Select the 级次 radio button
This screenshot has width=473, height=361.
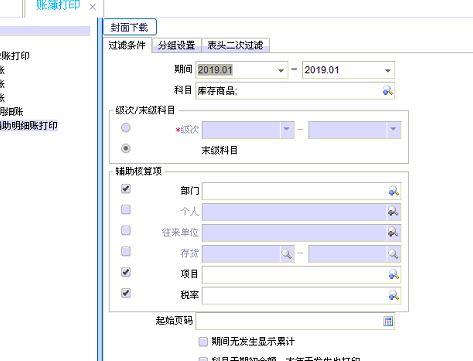click(x=126, y=128)
